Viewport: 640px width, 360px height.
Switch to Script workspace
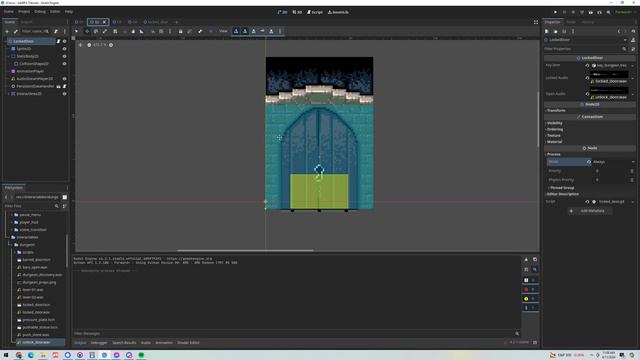315,12
